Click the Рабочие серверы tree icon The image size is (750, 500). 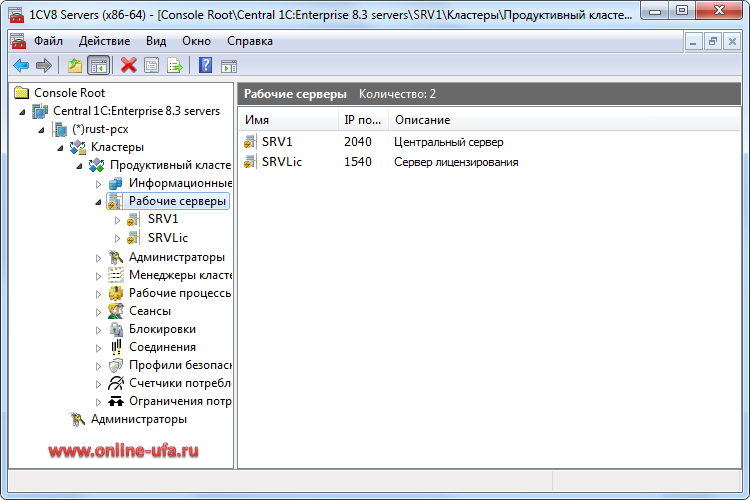tap(115, 201)
